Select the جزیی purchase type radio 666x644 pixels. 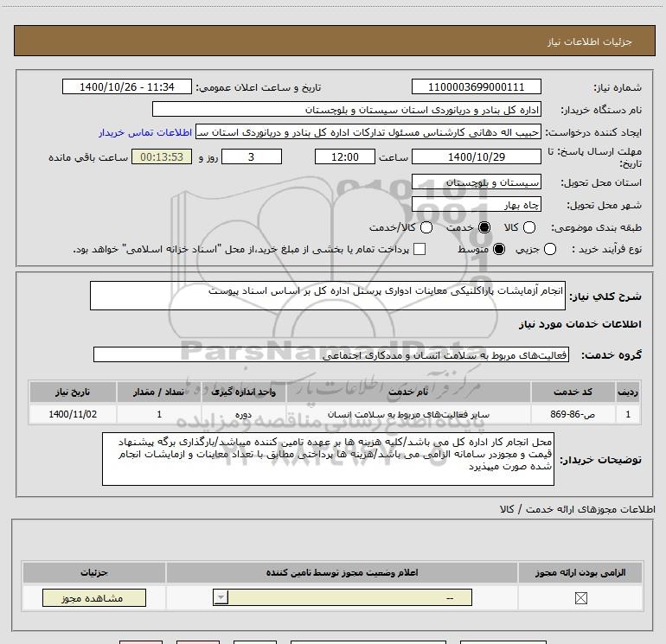(549, 249)
